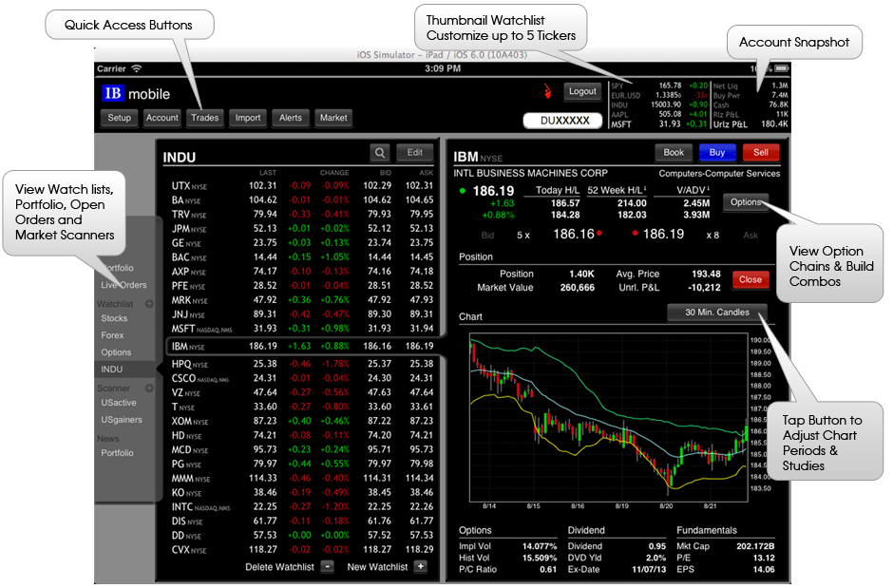Viewport: 893px width, 588px height.
Task: Open Options chains for IBM
Action: pyautogui.click(x=746, y=202)
